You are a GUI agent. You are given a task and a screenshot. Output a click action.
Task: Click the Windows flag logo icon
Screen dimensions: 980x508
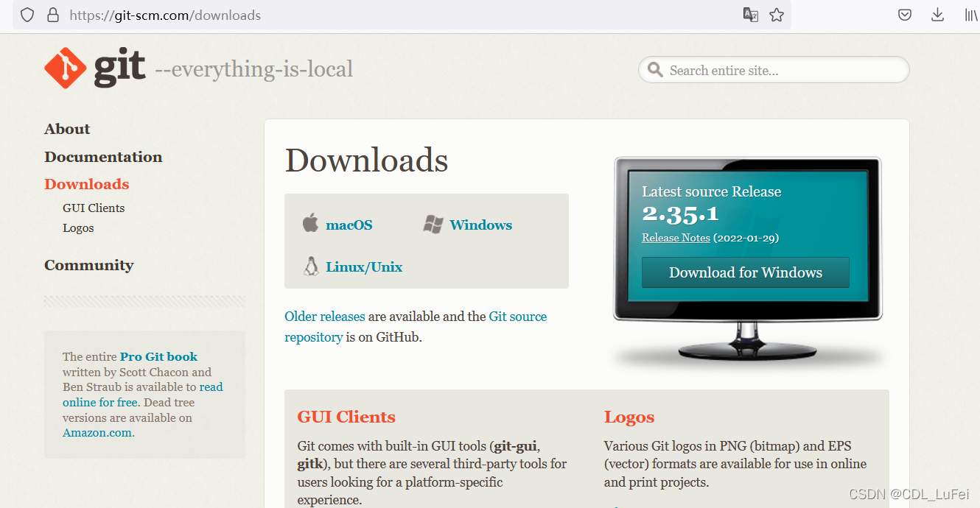[433, 225]
